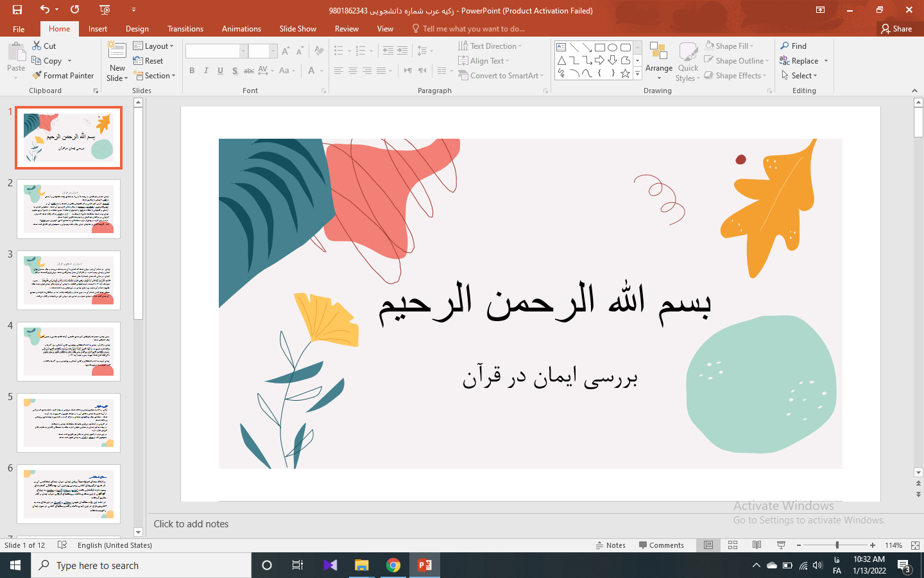The width and height of the screenshot is (924, 578).
Task: Open the Design tab
Action: click(137, 29)
